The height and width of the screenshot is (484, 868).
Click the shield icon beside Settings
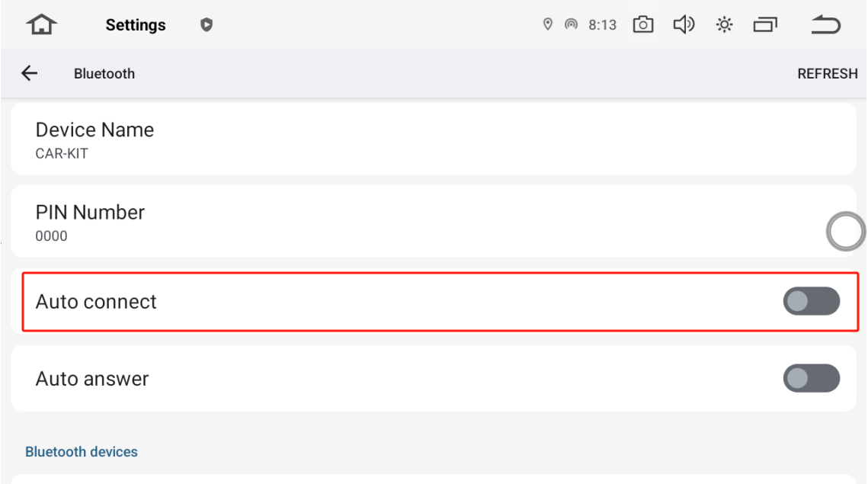click(x=206, y=25)
